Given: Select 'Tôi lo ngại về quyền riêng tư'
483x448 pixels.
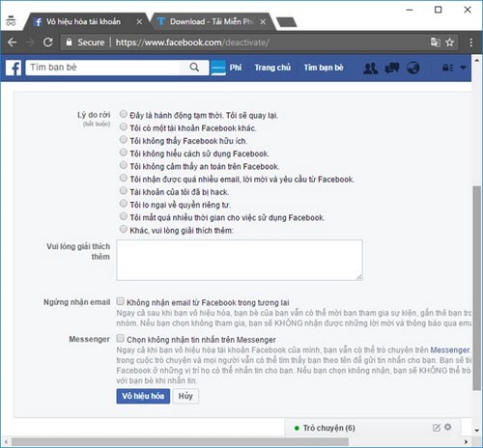Looking at the screenshot, I should pyautogui.click(x=124, y=204).
